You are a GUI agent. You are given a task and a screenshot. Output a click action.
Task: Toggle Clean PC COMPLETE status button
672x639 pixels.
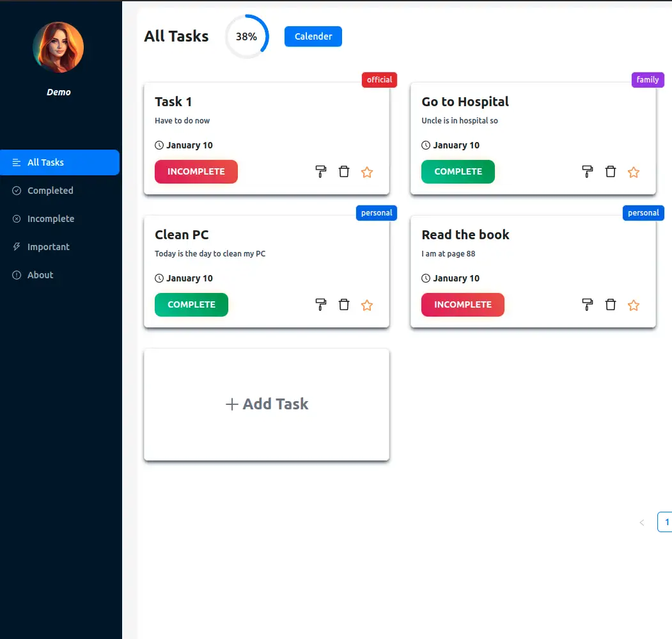(x=191, y=304)
